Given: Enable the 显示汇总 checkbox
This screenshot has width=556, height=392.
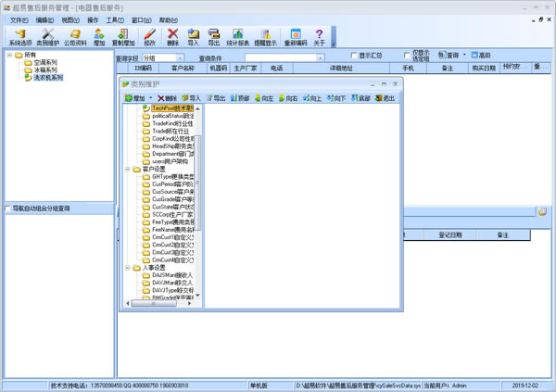Looking at the screenshot, I should tap(354, 56).
